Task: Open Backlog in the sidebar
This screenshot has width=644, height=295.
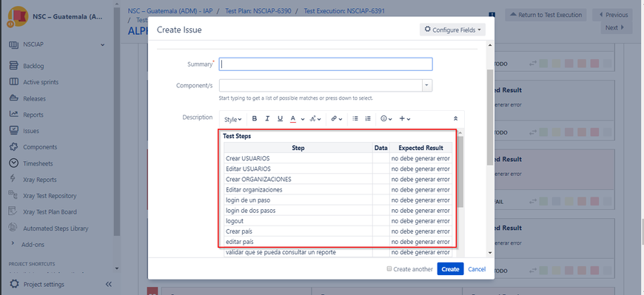Action: coord(33,66)
